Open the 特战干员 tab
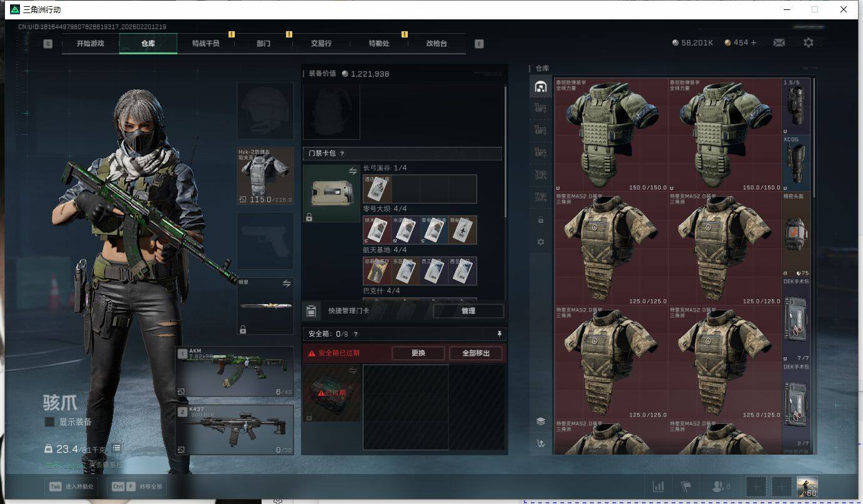Viewport: 863px width, 504px height. [205, 44]
